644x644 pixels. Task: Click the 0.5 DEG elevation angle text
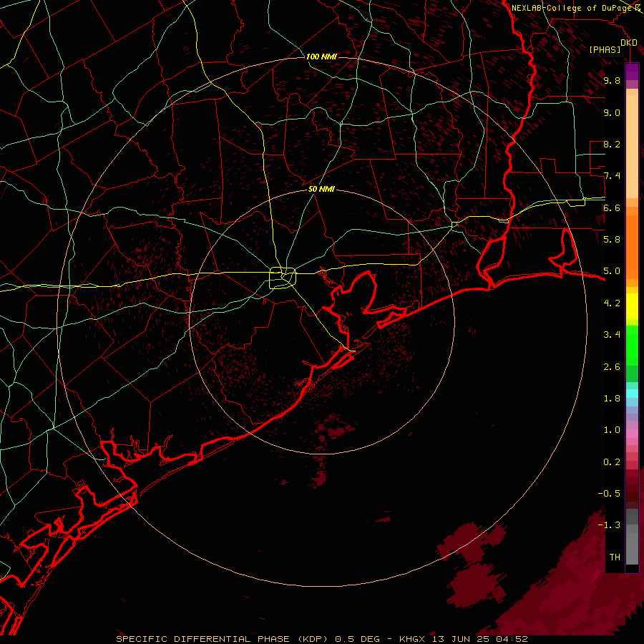click(x=358, y=639)
